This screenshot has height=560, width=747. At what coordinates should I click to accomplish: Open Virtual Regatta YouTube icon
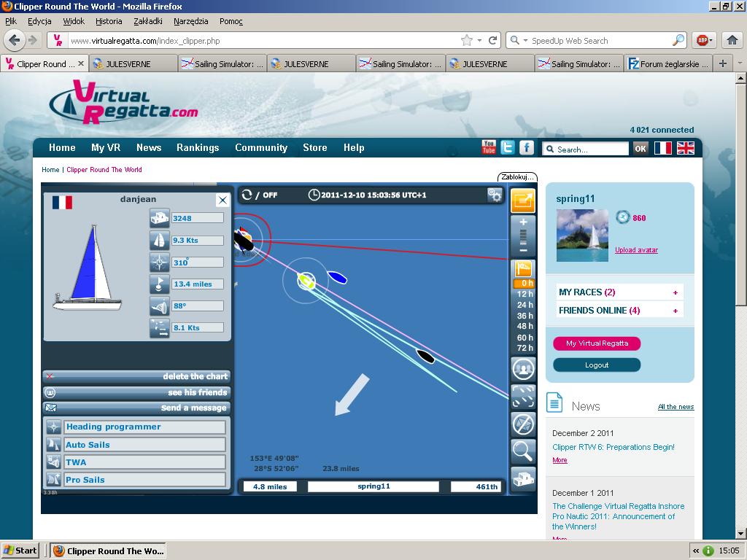click(489, 147)
